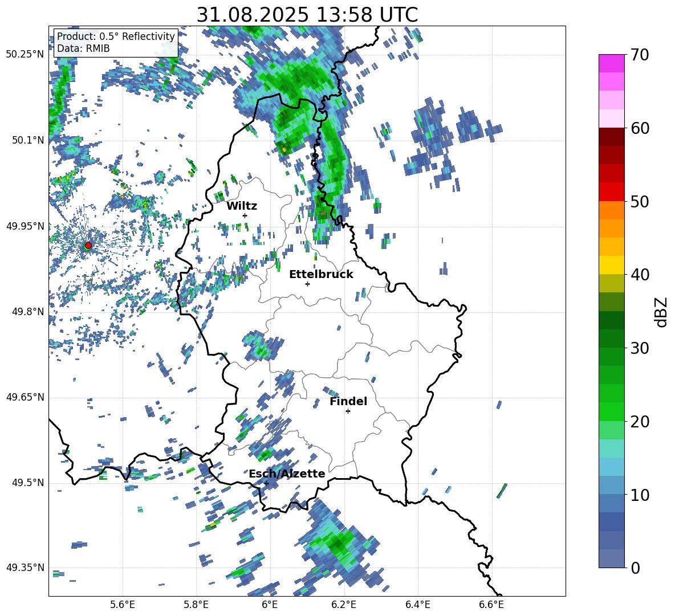Click the Ettelbruck city label
675x616 pixels.
(321, 275)
